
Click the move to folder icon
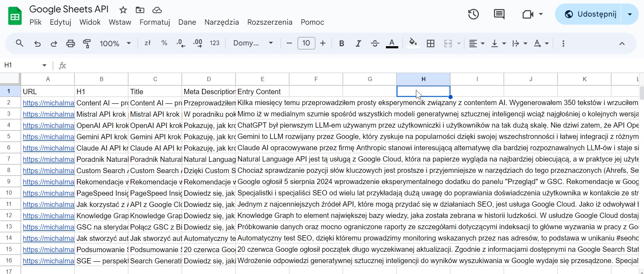(x=140, y=10)
